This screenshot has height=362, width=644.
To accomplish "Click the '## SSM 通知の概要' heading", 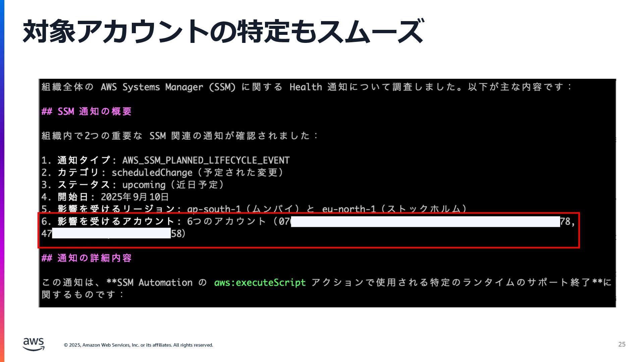I will [87, 111].
